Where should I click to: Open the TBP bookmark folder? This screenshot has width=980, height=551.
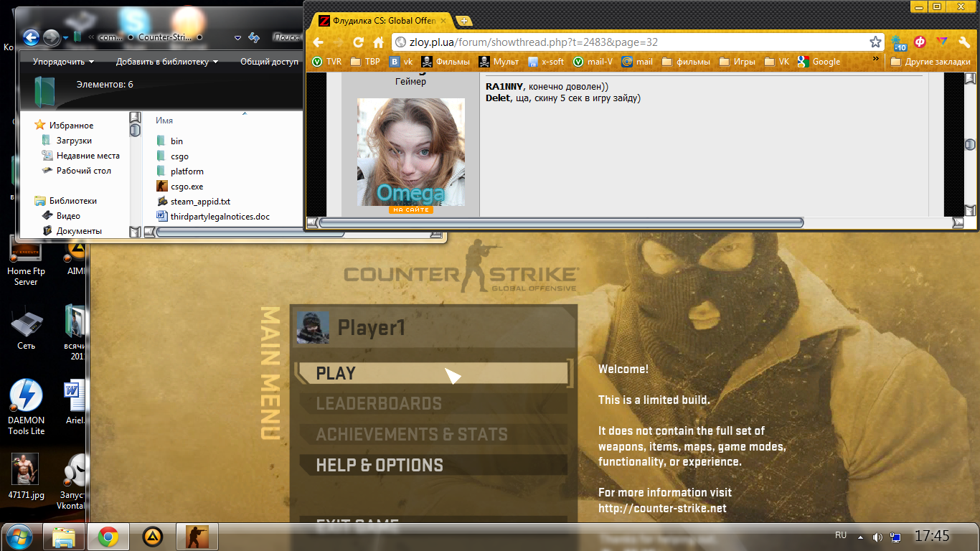[366, 62]
